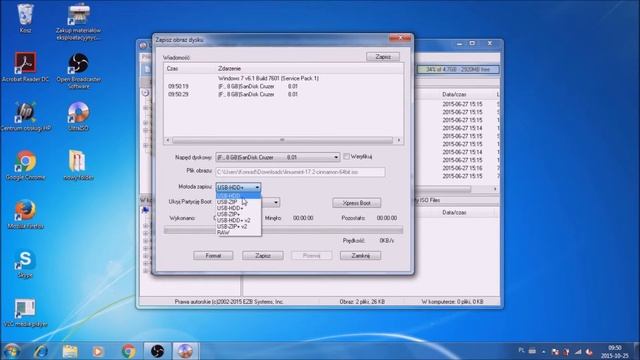Choose USB-ZIP+ v2 write method
The height and width of the screenshot is (360, 640).
point(238,227)
